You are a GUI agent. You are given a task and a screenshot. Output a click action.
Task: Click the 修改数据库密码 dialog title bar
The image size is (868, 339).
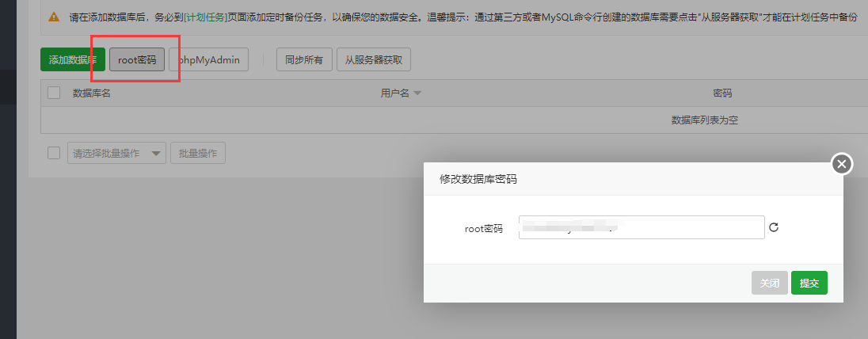point(618,179)
